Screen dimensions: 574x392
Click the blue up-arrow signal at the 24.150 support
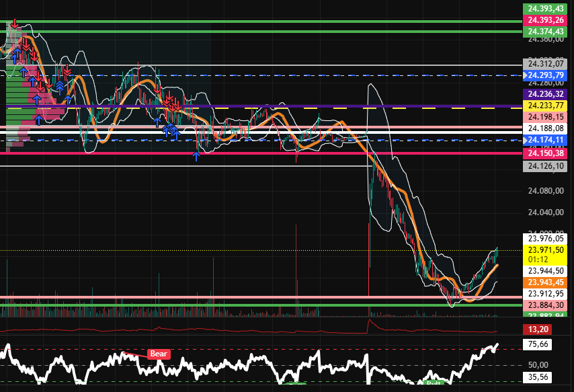(x=196, y=155)
